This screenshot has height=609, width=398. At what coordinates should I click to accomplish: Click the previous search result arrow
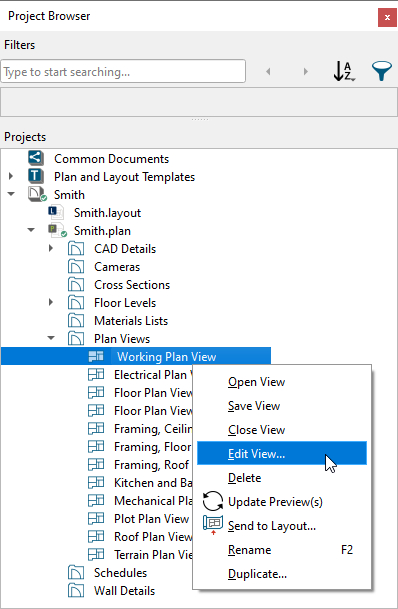tap(268, 71)
